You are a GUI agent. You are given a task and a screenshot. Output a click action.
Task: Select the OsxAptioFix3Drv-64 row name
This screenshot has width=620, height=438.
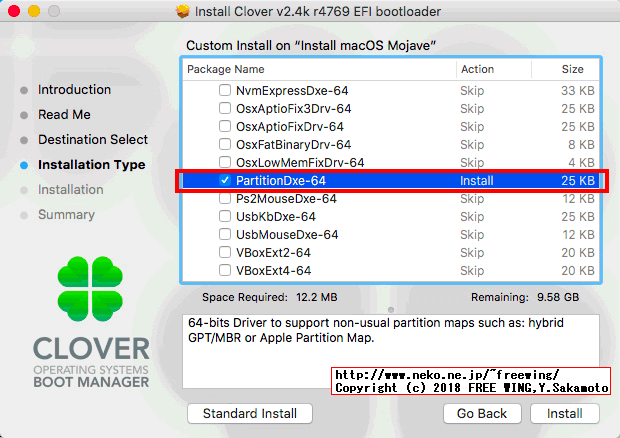(294, 108)
